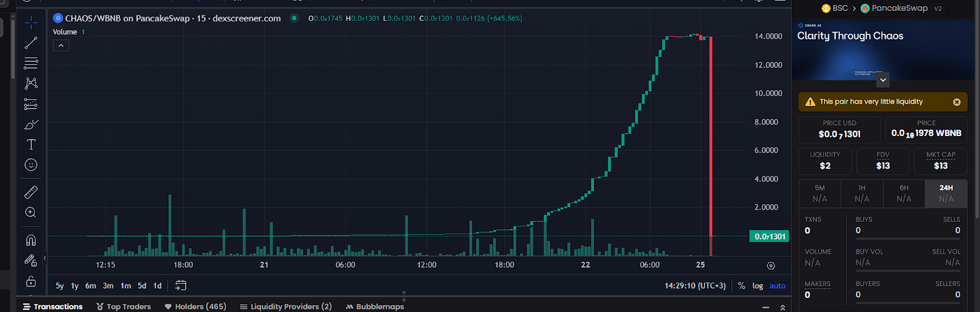Viewport: 980px width, 312px height.
Task: Click the 0.0₇1301 price label
Action: (770, 237)
